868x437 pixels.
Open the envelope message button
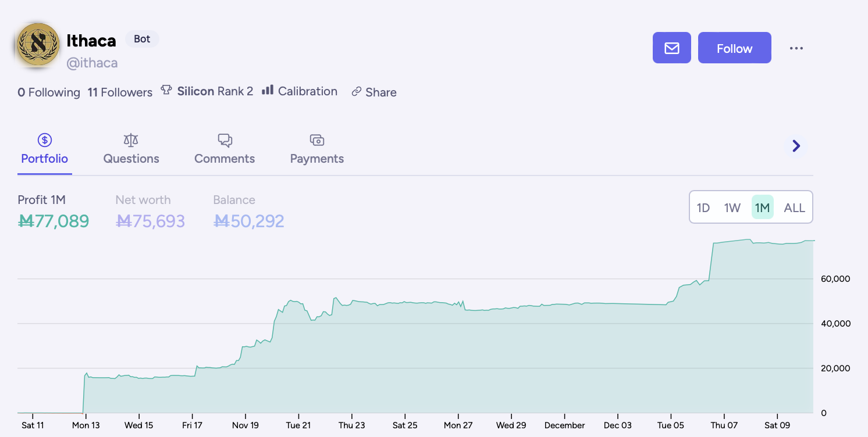[x=672, y=48]
